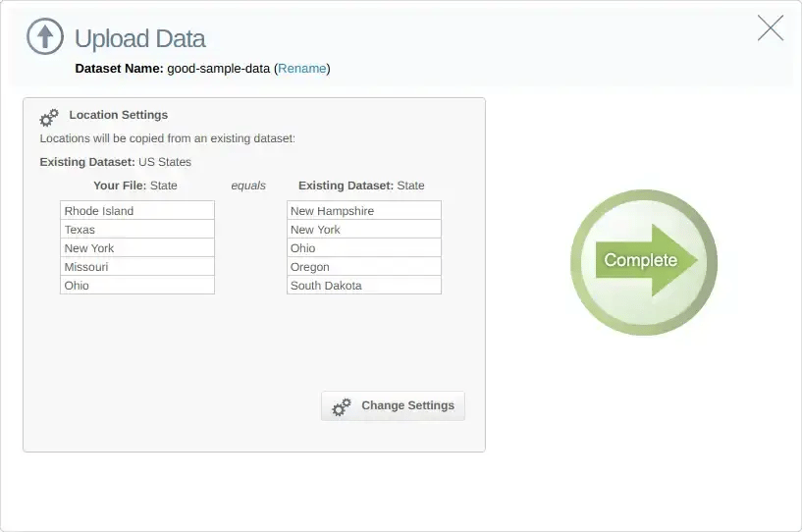Screen dimensions: 802x532
Task: Click the Change Settings button
Action: coord(393,405)
